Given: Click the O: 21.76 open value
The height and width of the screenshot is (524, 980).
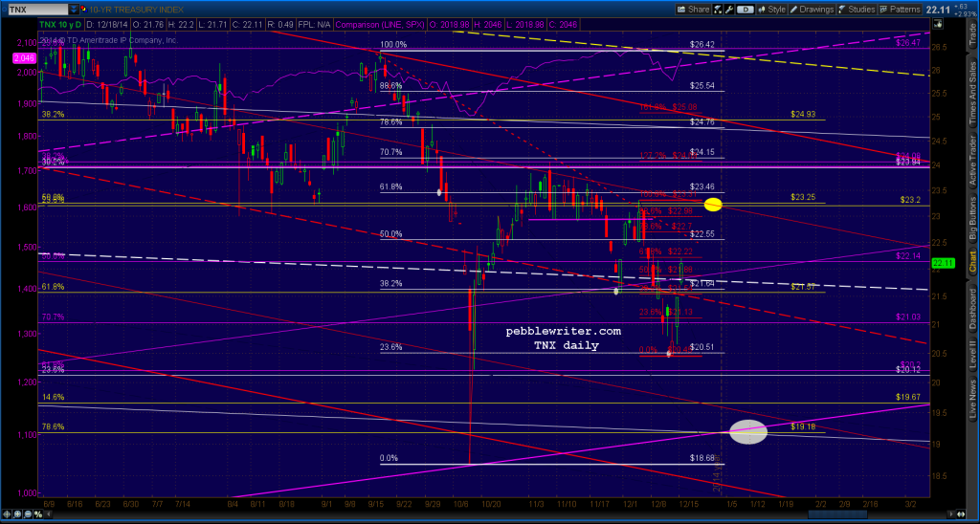Looking at the screenshot, I should click(x=148, y=24).
